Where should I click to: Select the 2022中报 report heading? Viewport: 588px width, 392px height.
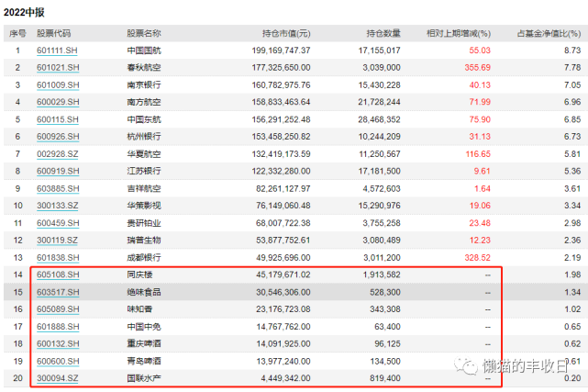24,11
